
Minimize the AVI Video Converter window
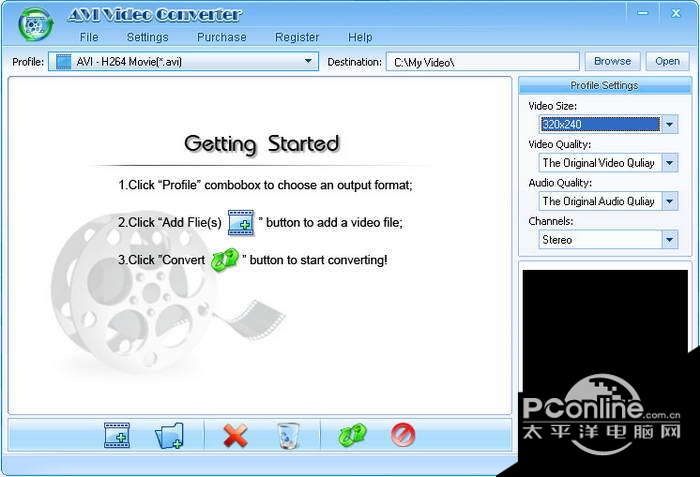(x=643, y=13)
